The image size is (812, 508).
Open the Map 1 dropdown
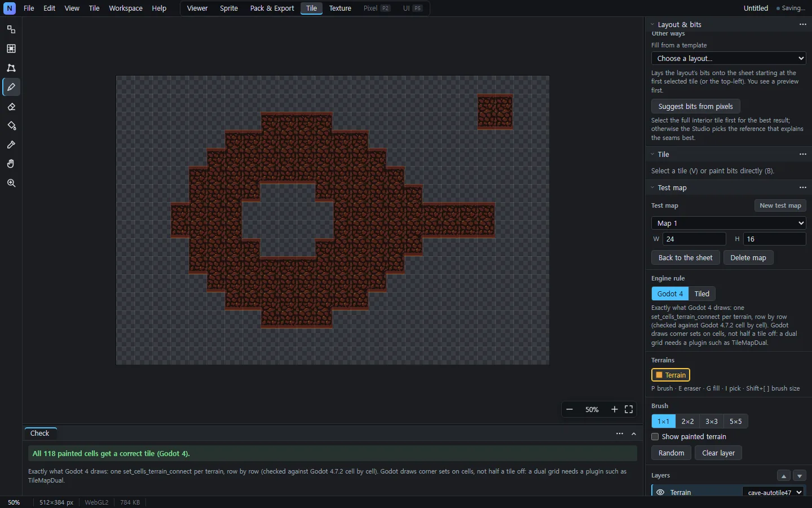point(729,223)
